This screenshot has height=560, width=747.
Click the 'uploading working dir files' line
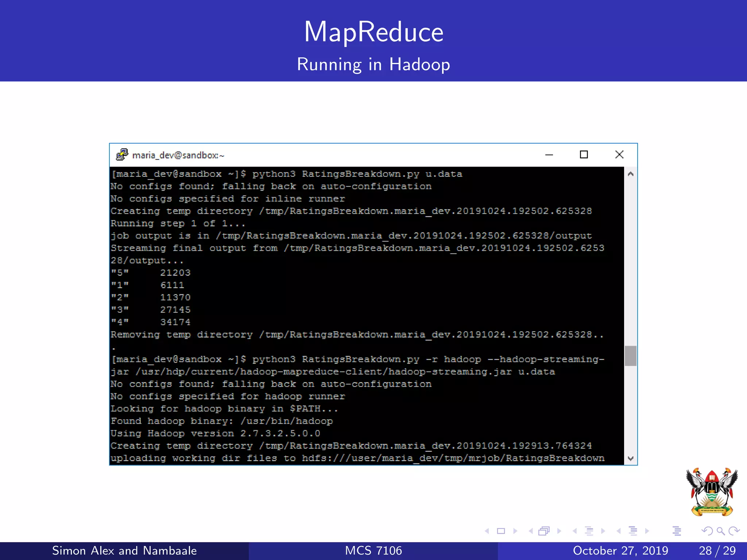click(x=357, y=458)
